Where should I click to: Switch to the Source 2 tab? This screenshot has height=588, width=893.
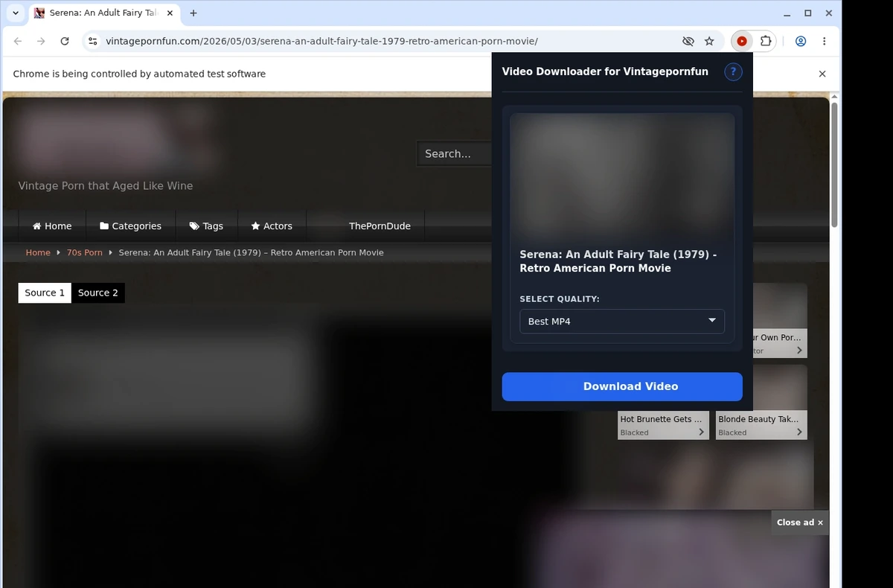(x=98, y=293)
